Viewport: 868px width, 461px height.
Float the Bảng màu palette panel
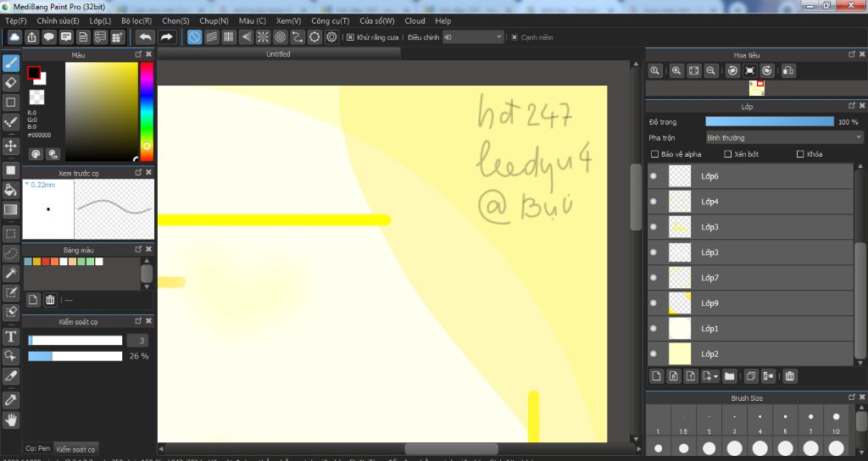click(x=138, y=249)
